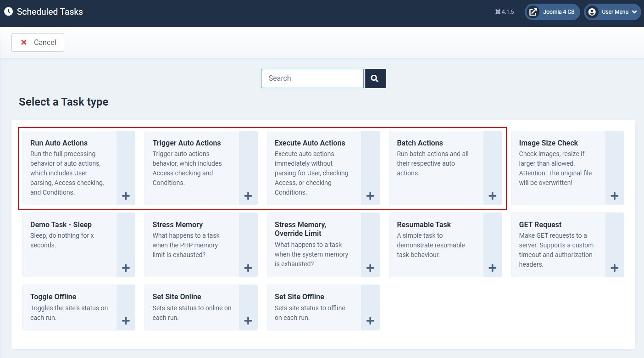This screenshot has height=358, width=644.
Task: Click the plus icon on Set Site Online card
Action: (x=248, y=321)
